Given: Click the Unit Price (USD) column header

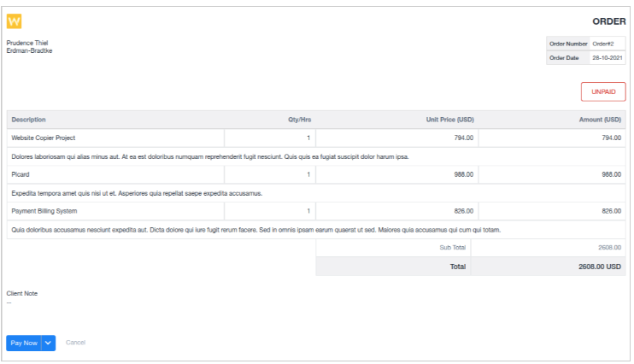Looking at the screenshot, I should pos(450,120).
